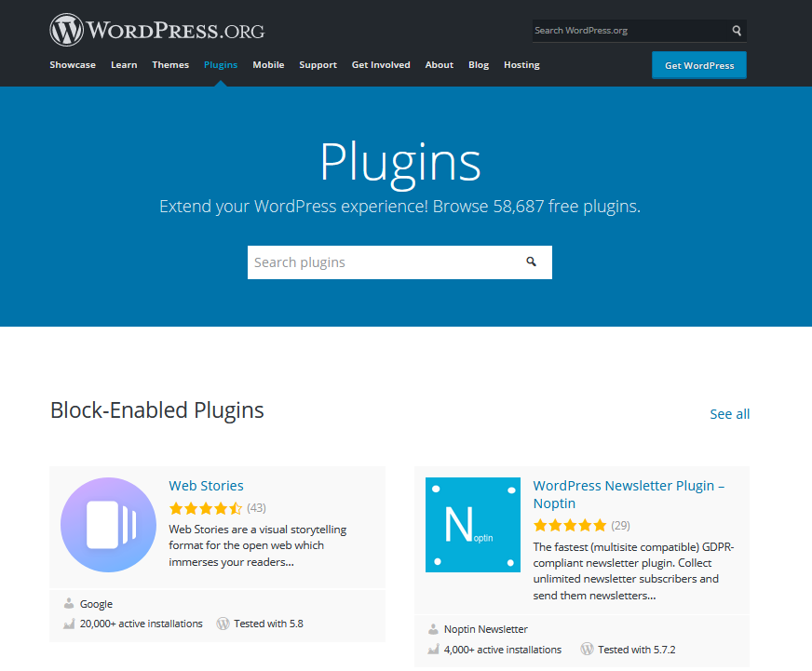Click See all for Block-Enabled Plugins
Screen dimensions: 812x671
click(x=730, y=414)
